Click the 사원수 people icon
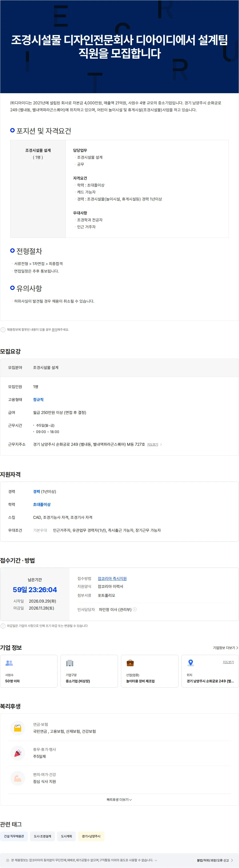The height and width of the screenshot is (868, 239). [x=9, y=663]
